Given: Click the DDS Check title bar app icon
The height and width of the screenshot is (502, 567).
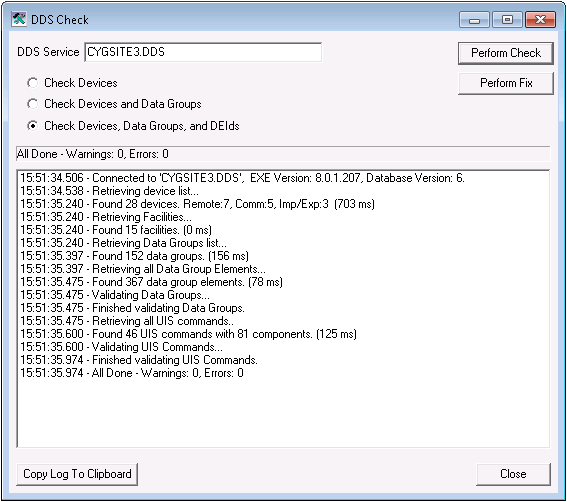Looking at the screenshot, I should 19,19.
